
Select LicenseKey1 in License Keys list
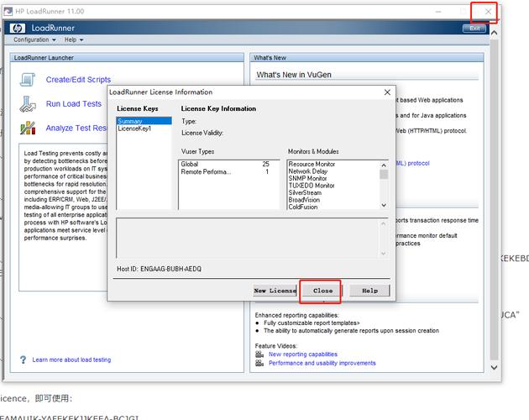tap(134, 129)
